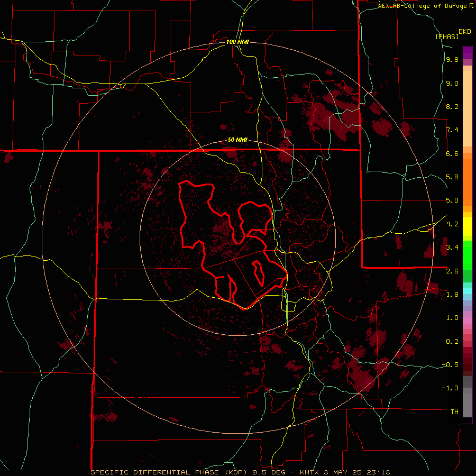This screenshot has width=476, height=476.
Task: Click the 7.4 scale value
Action: point(452,130)
